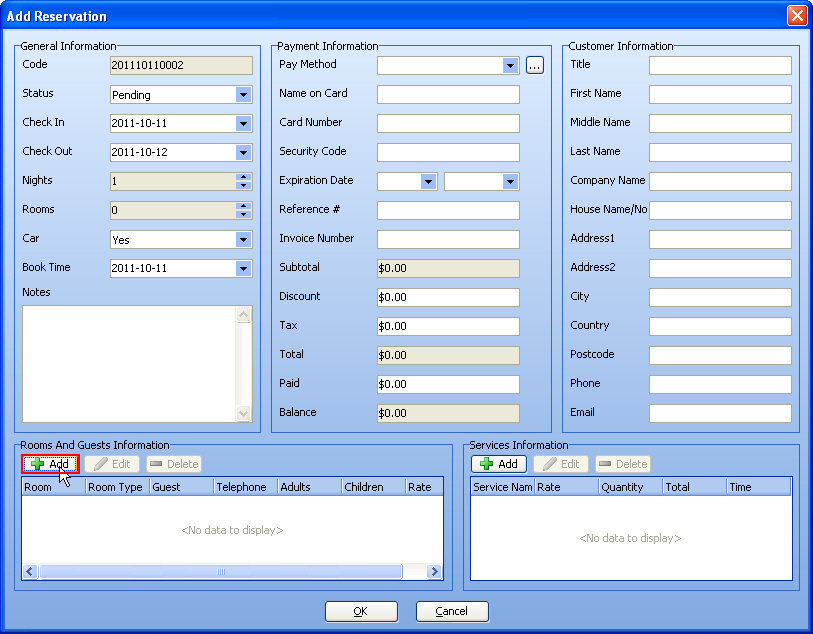Image resolution: width=813 pixels, height=634 pixels.
Task: Click the First Name input field
Action: pyautogui.click(x=720, y=95)
